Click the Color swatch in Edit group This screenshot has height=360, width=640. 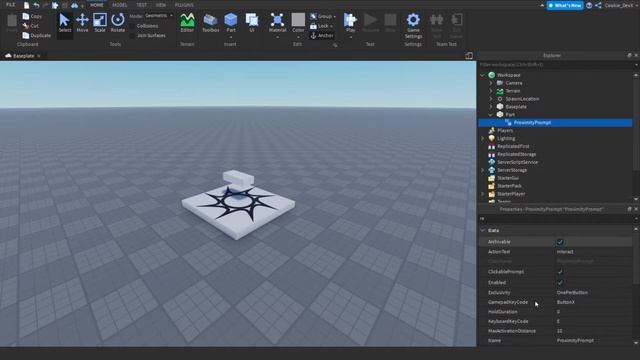point(298,20)
